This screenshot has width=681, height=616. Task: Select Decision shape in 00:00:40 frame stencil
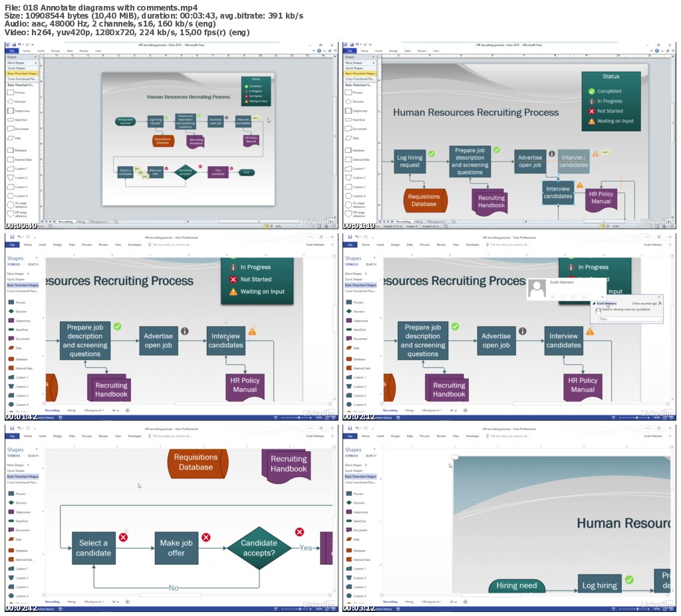point(17,102)
